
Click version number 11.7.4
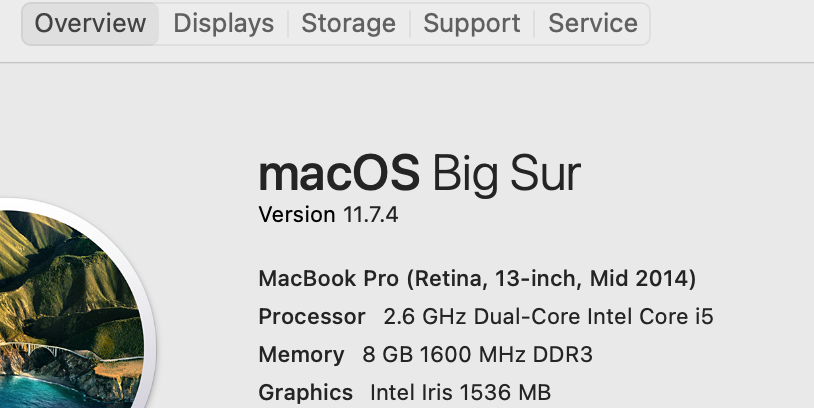pyautogui.click(x=370, y=214)
